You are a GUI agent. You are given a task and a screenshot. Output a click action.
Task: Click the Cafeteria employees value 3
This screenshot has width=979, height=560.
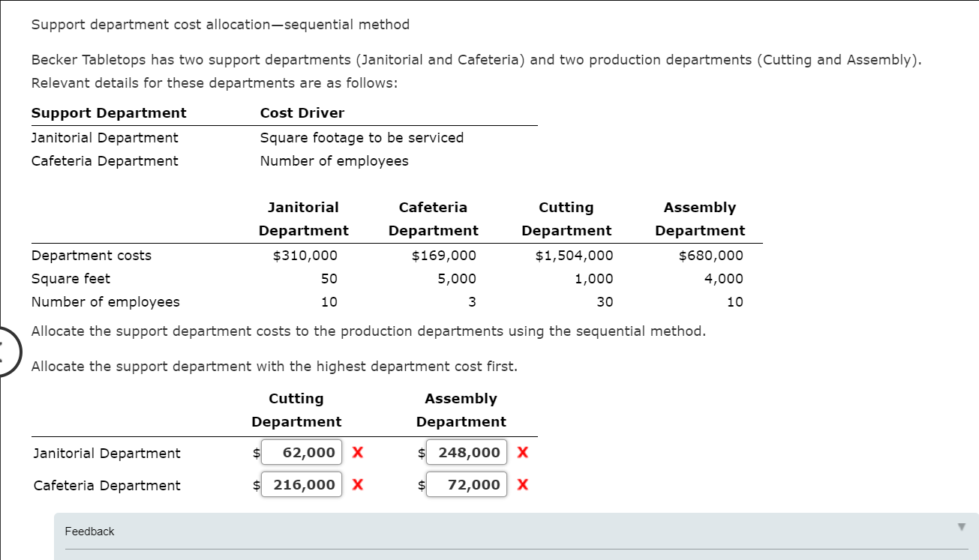pyautogui.click(x=472, y=302)
